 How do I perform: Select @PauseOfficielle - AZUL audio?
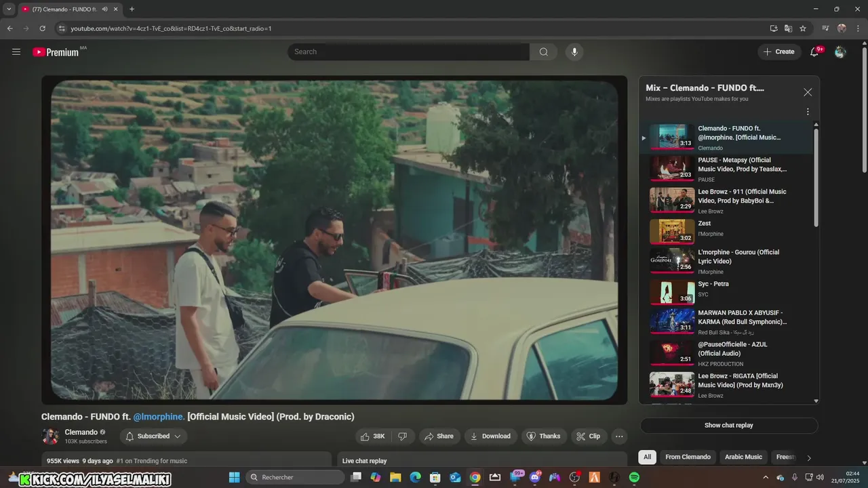(x=726, y=353)
